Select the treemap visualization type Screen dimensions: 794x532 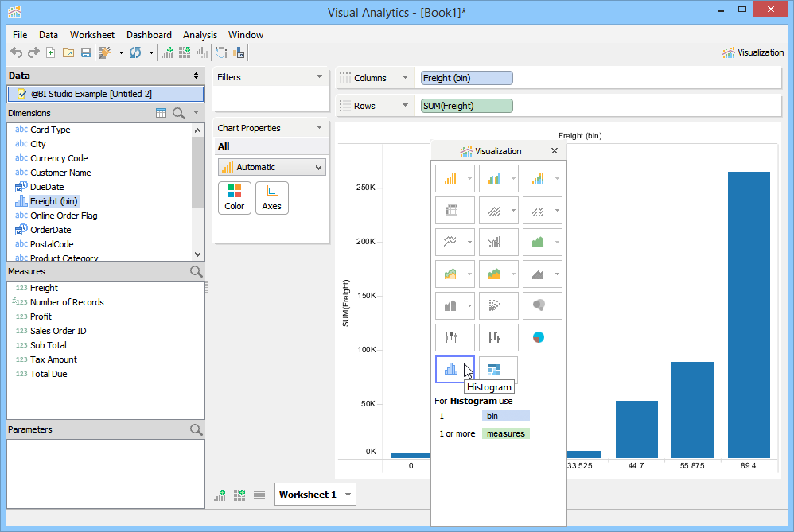pos(498,369)
